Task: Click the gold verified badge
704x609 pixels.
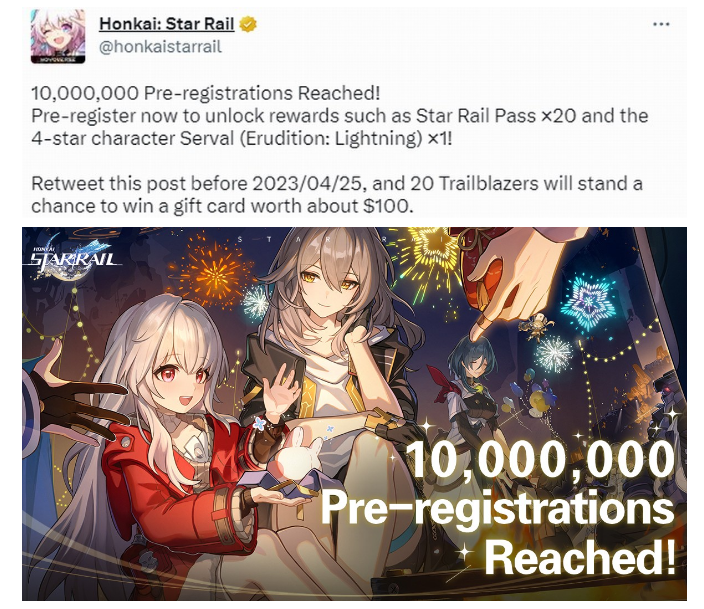Action: tap(248, 24)
